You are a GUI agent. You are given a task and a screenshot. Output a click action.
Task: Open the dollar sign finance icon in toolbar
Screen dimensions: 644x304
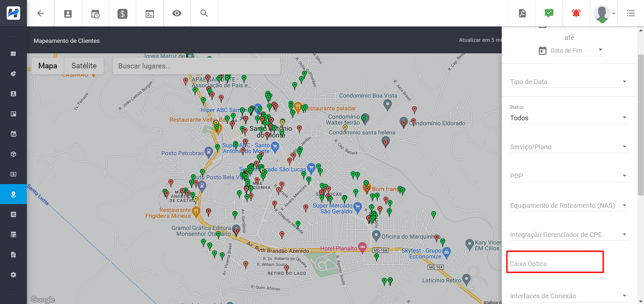122,14
